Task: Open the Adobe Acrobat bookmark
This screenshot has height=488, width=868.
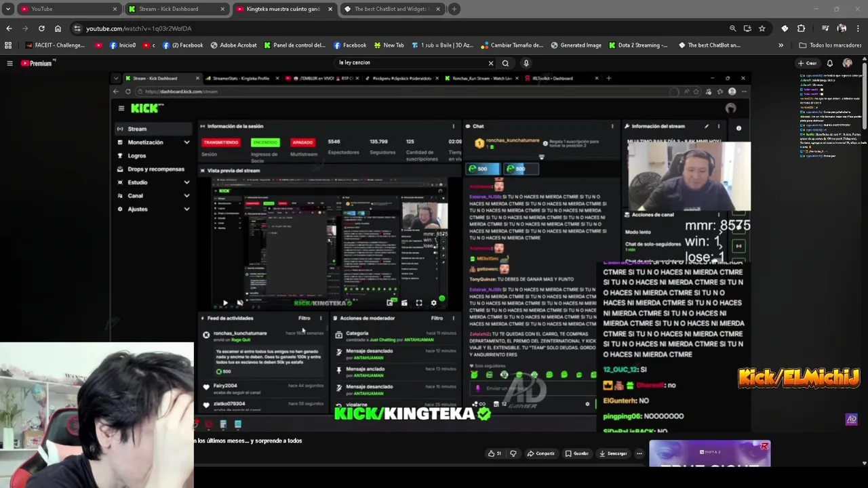Action: pos(234,45)
